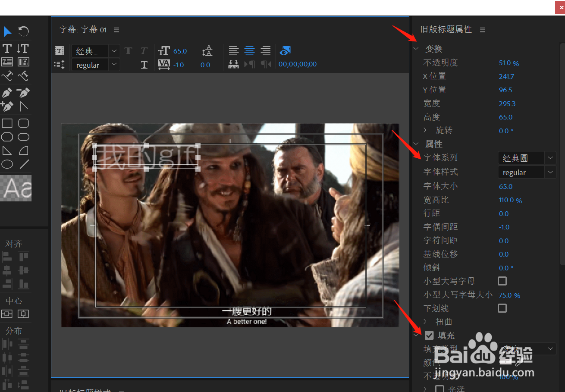
Task: Click the toolbar leading value 0.0
Action: [x=205, y=65]
